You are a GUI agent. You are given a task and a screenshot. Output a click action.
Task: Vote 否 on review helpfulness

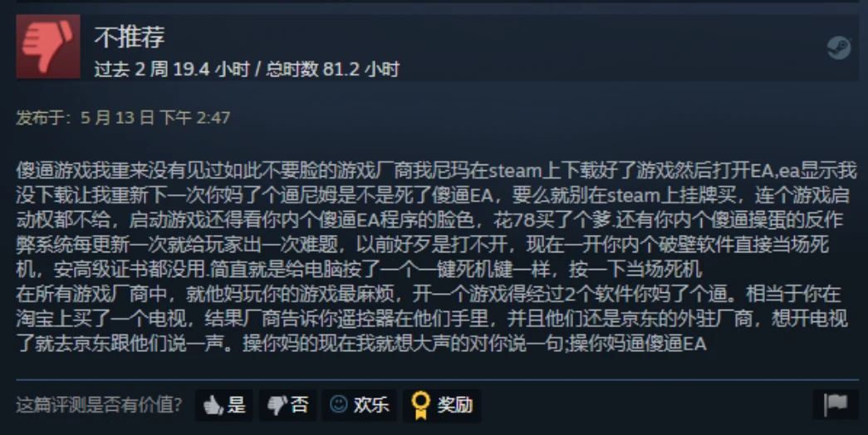pyautogui.click(x=288, y=405)
